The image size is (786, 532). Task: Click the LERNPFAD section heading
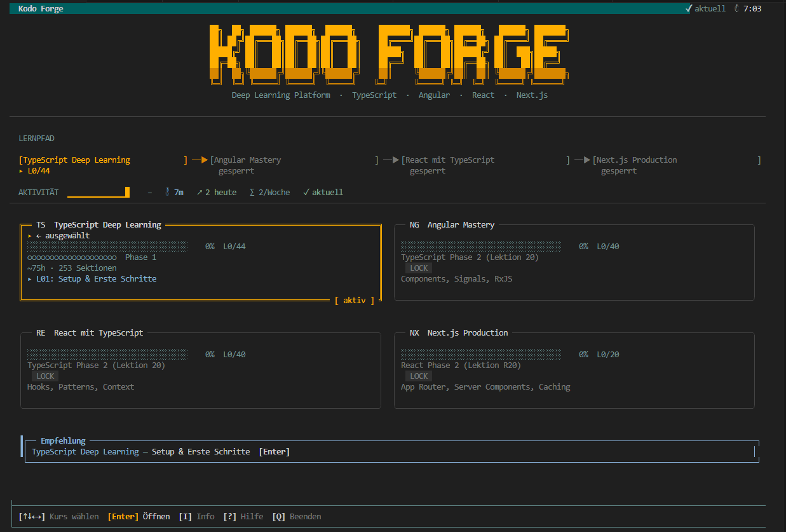[x=37, y=139]
